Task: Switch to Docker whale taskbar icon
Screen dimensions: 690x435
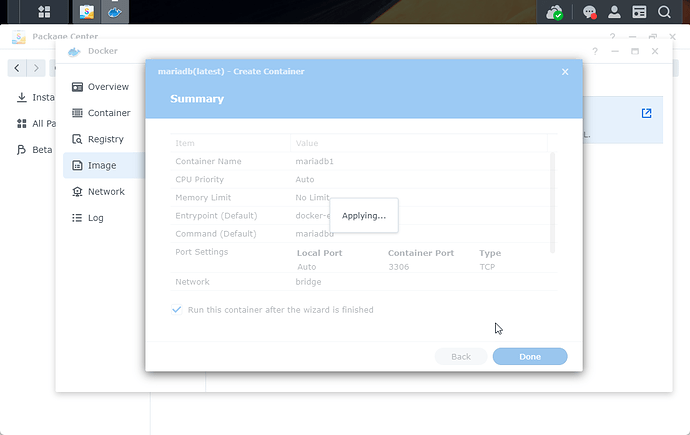Action: [115, 11]
